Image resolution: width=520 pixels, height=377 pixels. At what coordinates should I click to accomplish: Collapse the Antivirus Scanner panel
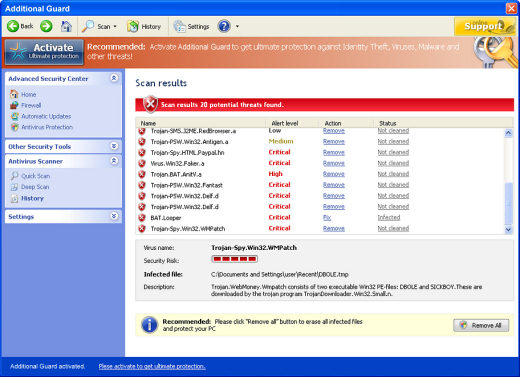(x=114, y=161)
